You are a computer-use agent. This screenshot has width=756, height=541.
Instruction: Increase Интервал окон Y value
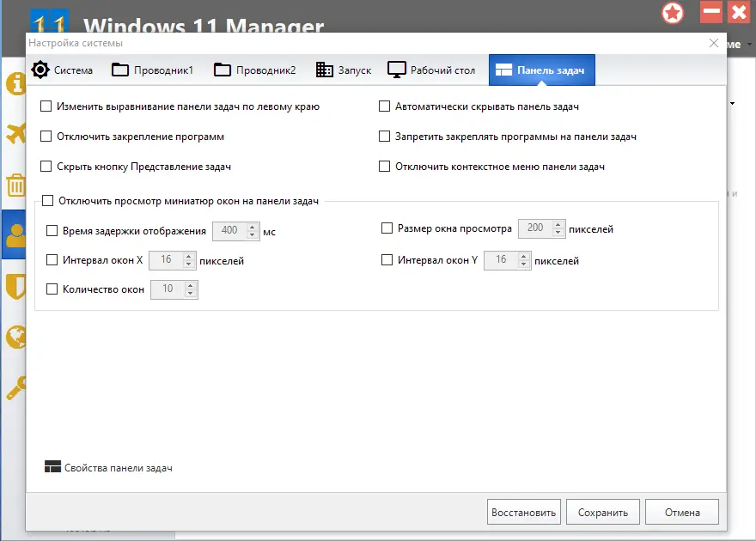(x=523, y=256)
